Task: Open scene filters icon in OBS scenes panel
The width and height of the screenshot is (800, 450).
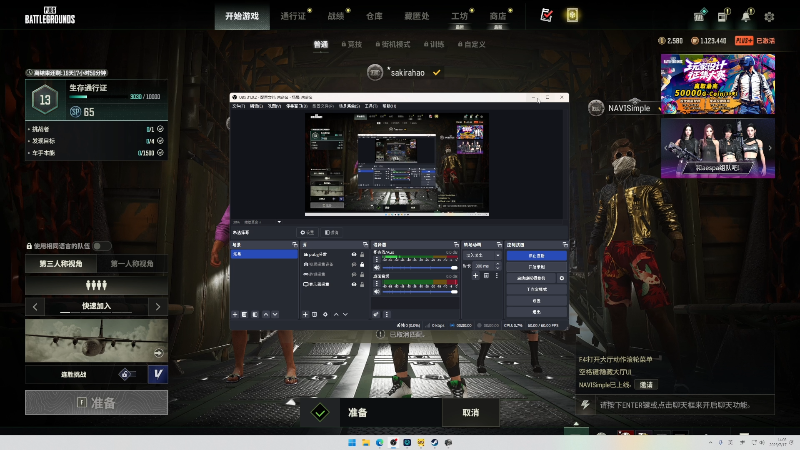Action: click(255, 314)
